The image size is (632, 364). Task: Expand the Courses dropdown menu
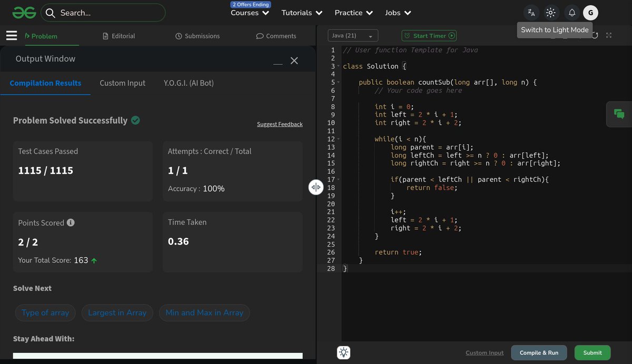(x=250, y=13)
